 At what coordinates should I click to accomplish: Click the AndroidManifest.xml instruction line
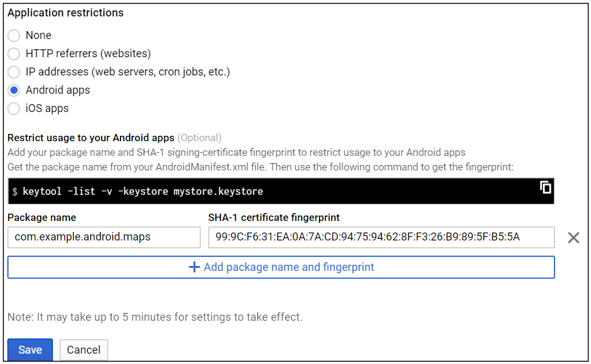pyautogui.click(x=261, y=167)
